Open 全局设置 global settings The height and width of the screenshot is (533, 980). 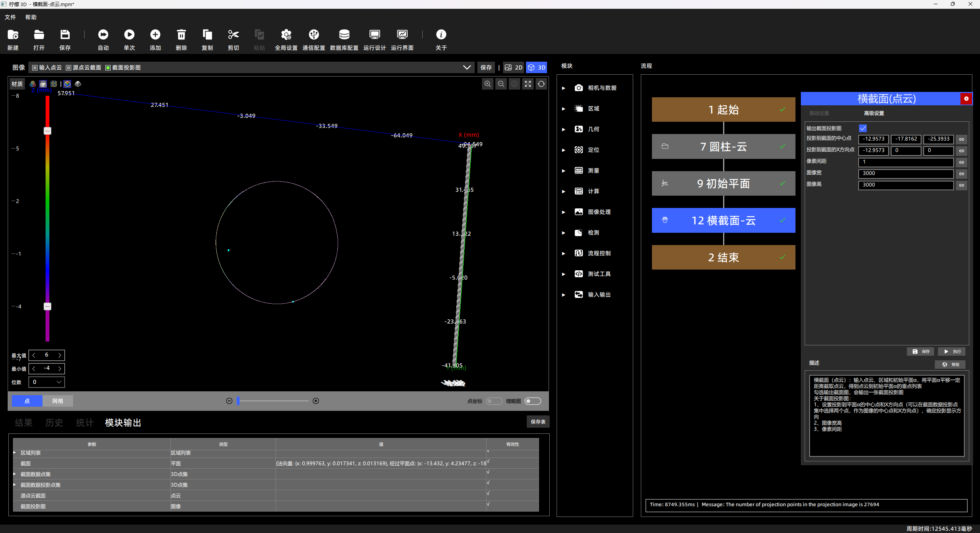click(286, 39)
